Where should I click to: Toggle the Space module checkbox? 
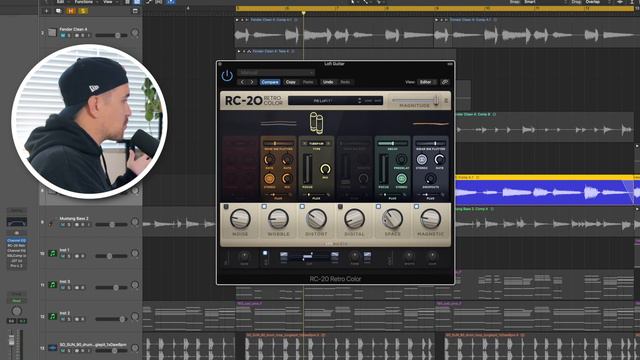[x=378, y=207]
